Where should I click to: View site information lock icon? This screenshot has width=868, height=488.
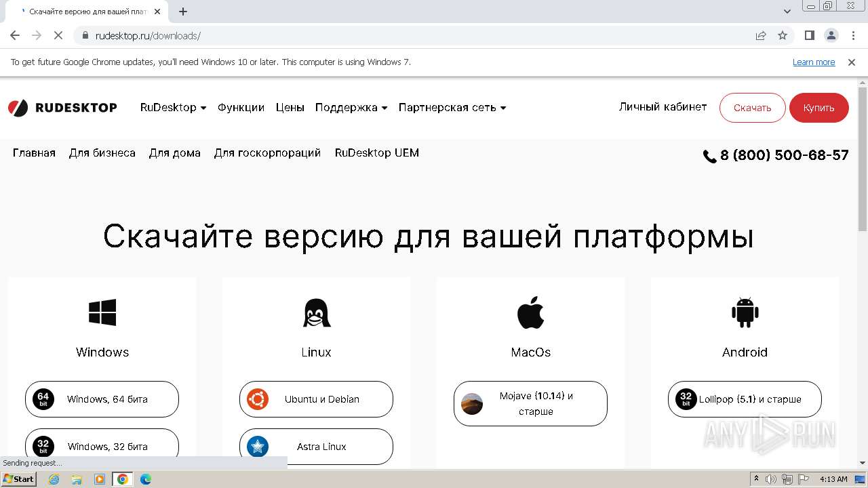[x=85, y=35]
